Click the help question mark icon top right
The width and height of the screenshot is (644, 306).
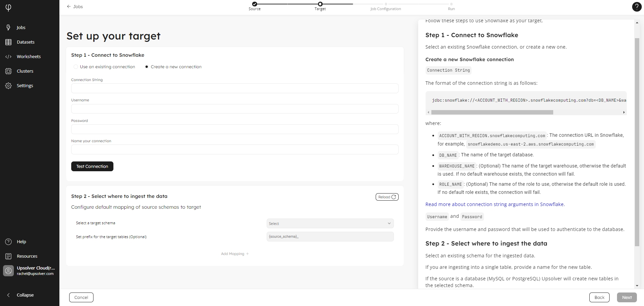tap(636, 7)
